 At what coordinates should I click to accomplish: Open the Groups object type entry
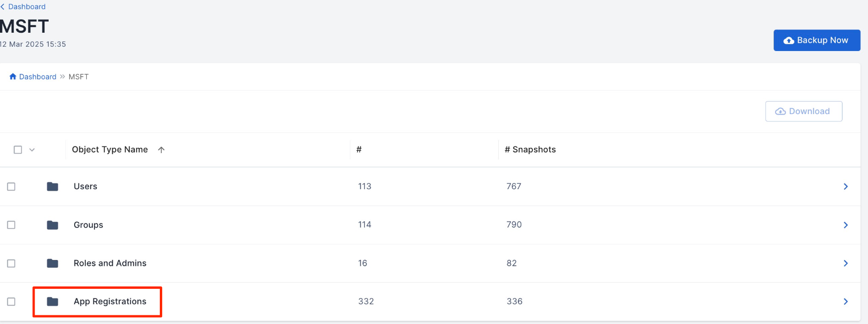tap(88, 225)
